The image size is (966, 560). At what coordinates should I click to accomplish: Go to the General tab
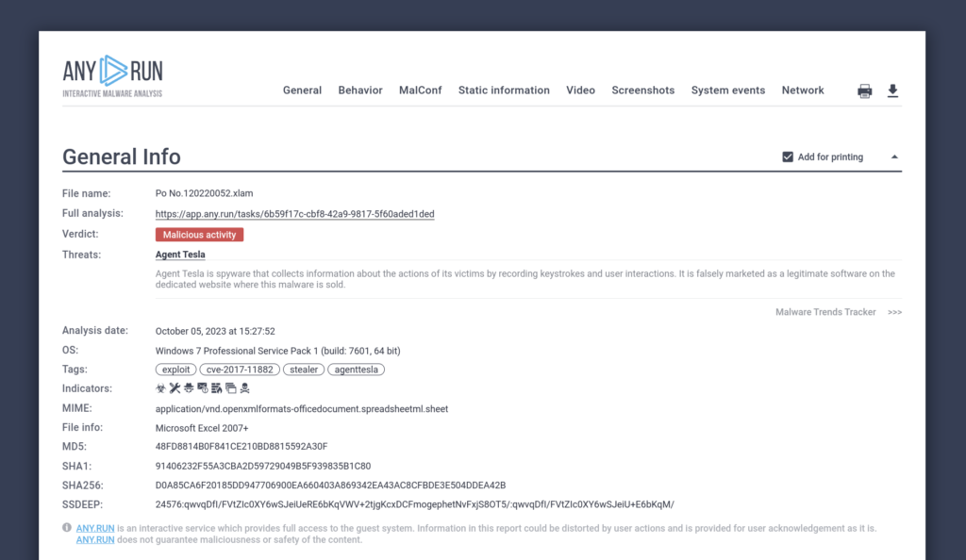click(302, 91)
